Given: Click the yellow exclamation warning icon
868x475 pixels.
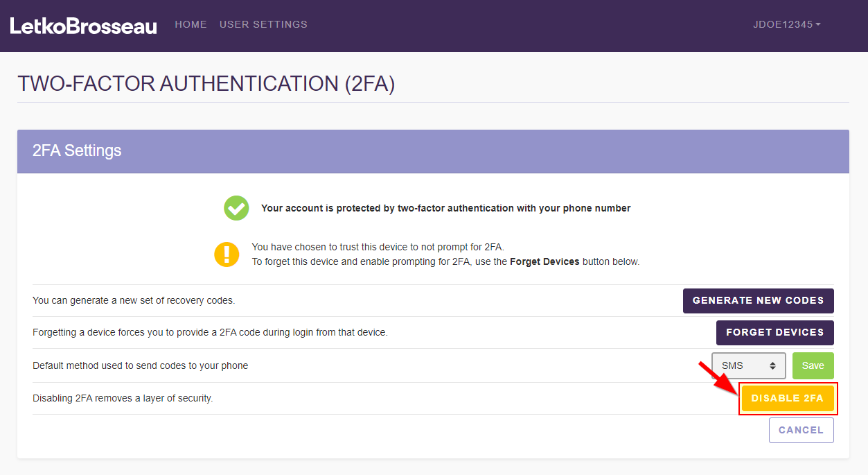Looking at the screenshot, I should point(227,254).
